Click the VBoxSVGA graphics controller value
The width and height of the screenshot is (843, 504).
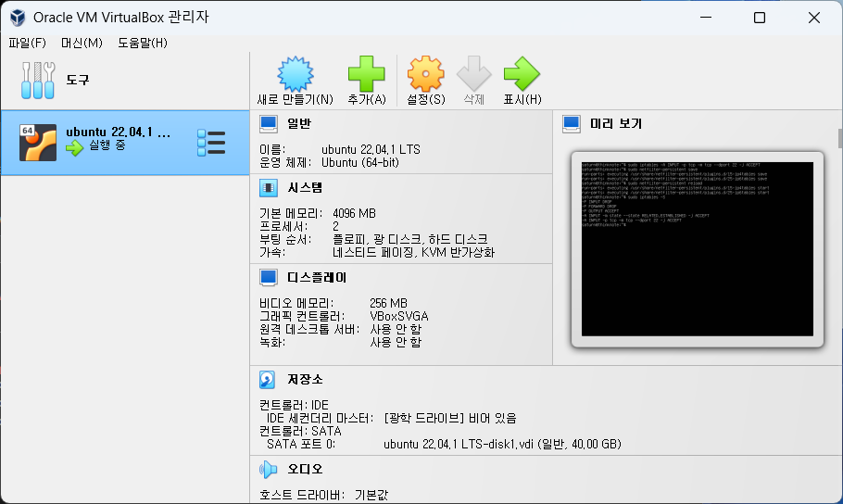(399, 316)
